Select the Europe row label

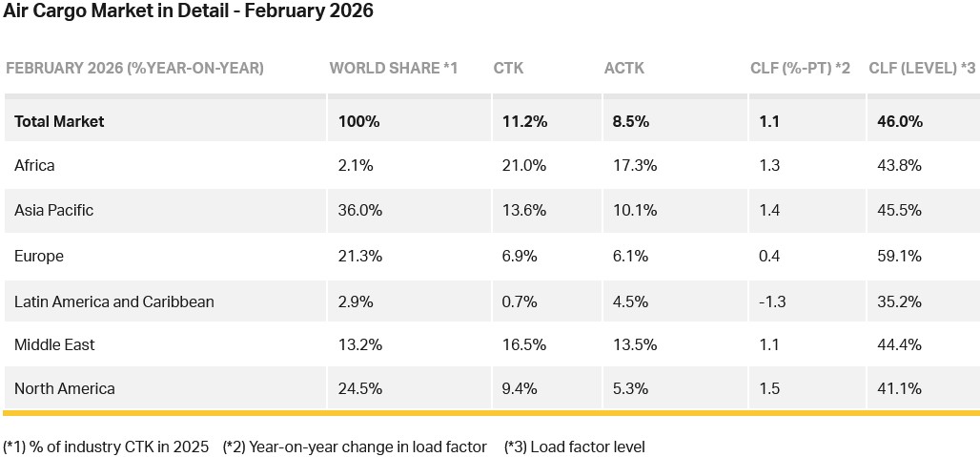[x=38, y=256]
